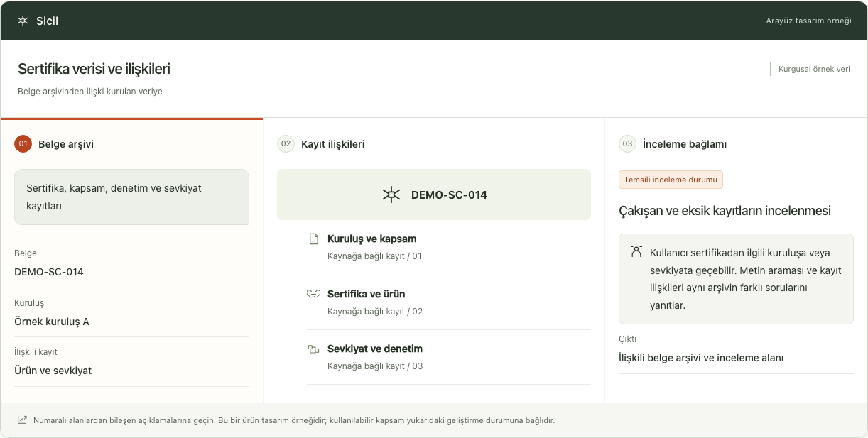The width and height of the screenshot is (868, 438).
Task: Click the Temsili inceleme durumu status tag
Action: click(671, 180)
